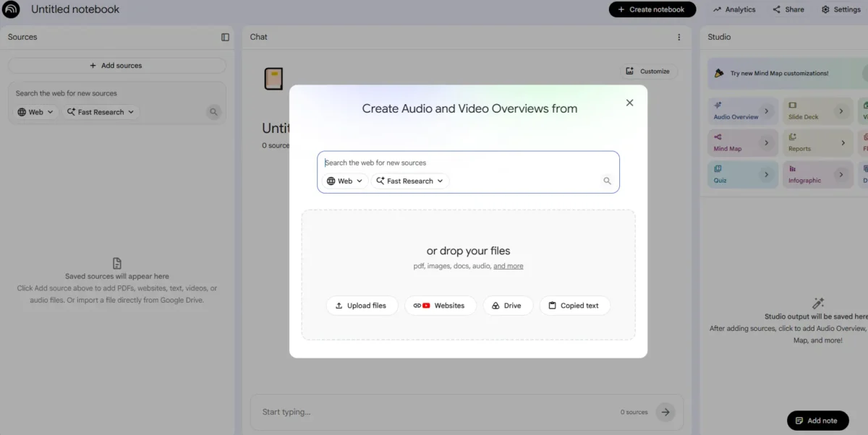Click the Mind Map customizations banner
Viewport: 868px width, 435px height.
tap(788, 73)
